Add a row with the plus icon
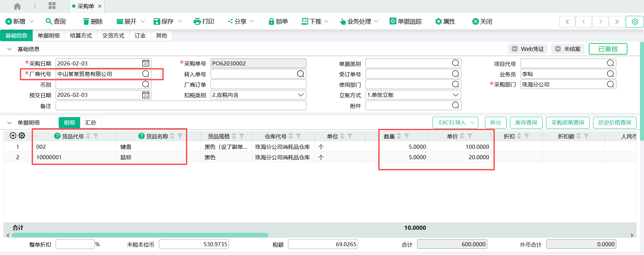This screenshot has height=255, width=644. [13, 136]
